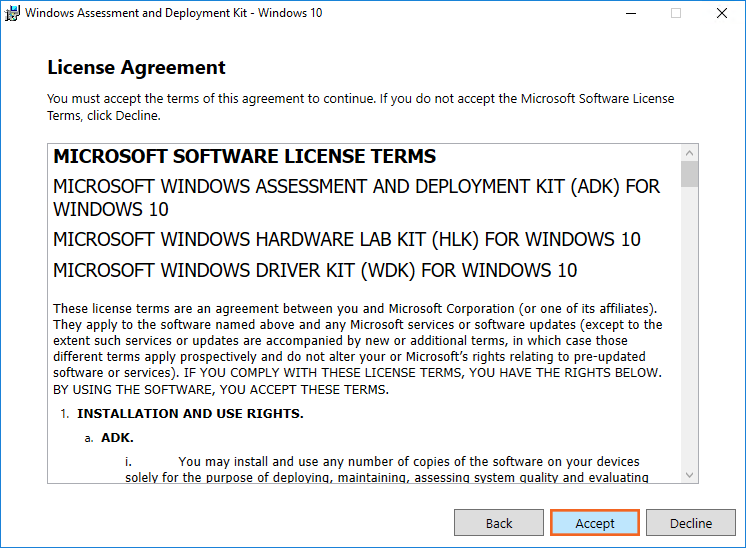The image size is (746, 548).
Task: Close the ADK setup window
Action: (x=721, y=14)
